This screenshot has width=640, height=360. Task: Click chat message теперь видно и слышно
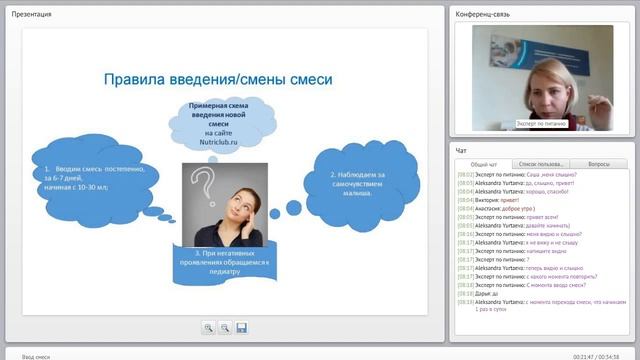(x=554, y=268)
